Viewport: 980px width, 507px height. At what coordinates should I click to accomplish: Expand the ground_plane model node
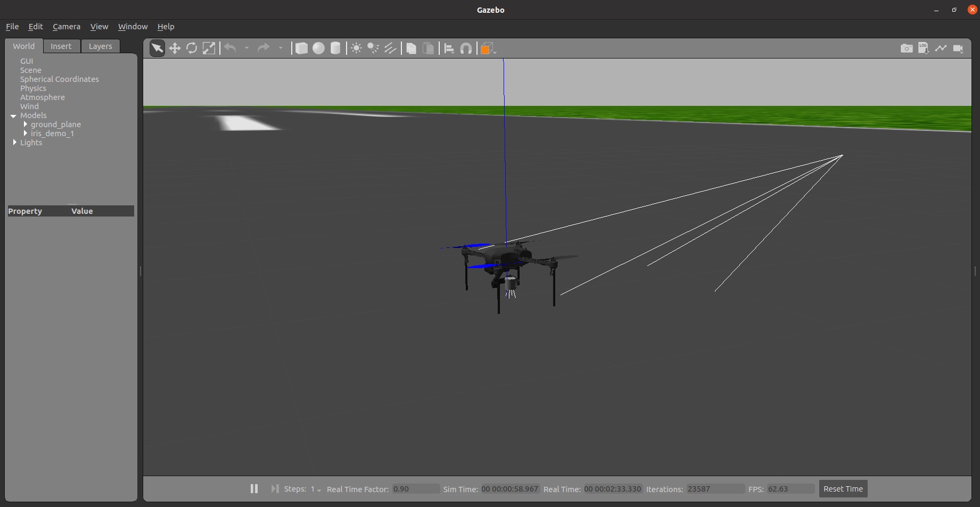(25, 124)
